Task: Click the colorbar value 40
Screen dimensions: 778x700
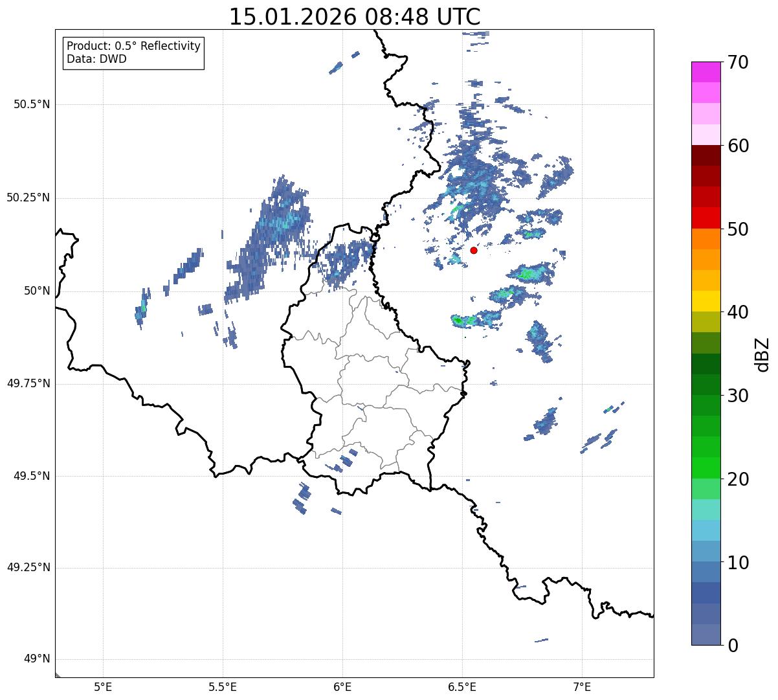Action: (738, 312)
